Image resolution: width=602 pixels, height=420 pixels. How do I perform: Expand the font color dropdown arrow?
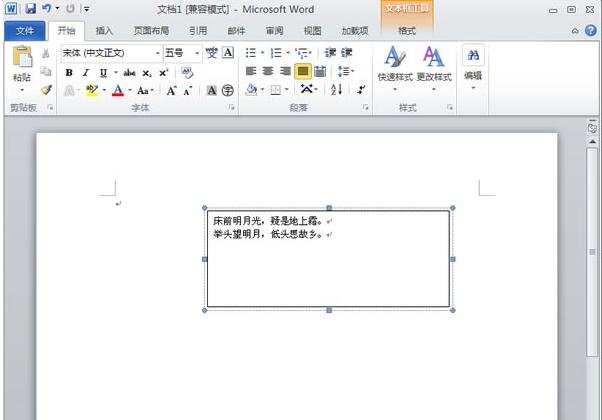coord(130,91)
